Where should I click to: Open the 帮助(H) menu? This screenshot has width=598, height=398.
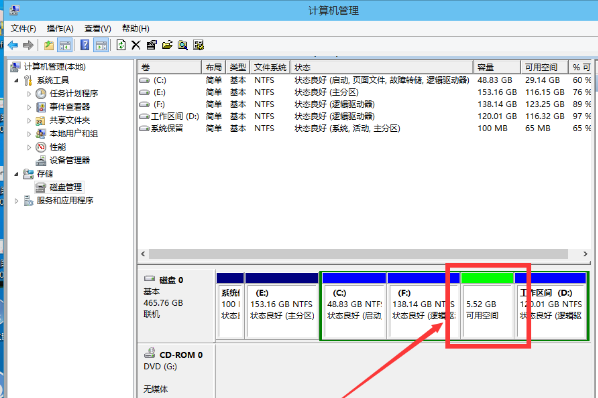tap(135, 29)
